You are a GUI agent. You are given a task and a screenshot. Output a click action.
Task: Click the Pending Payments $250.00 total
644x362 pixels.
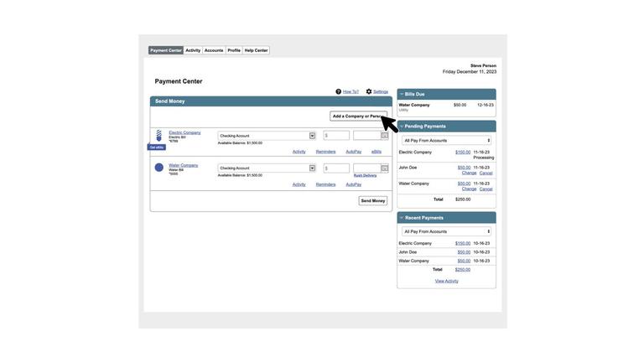point(463,199)
